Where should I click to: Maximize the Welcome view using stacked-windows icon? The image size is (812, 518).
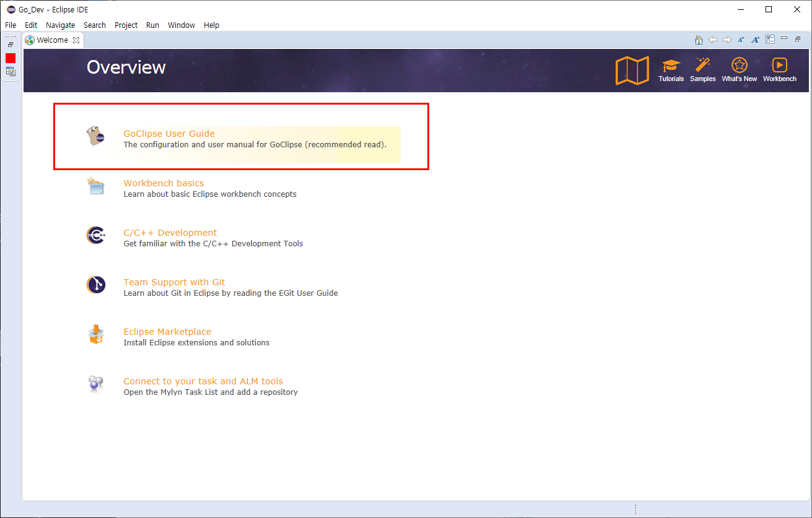pyautogui.click(x=798, y=39)
